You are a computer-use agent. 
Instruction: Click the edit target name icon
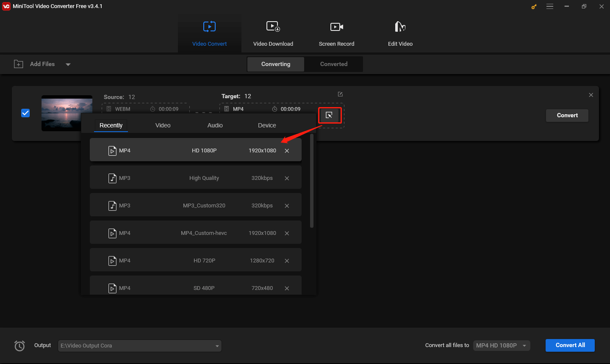pyautogui.click(x=340, y=94)
